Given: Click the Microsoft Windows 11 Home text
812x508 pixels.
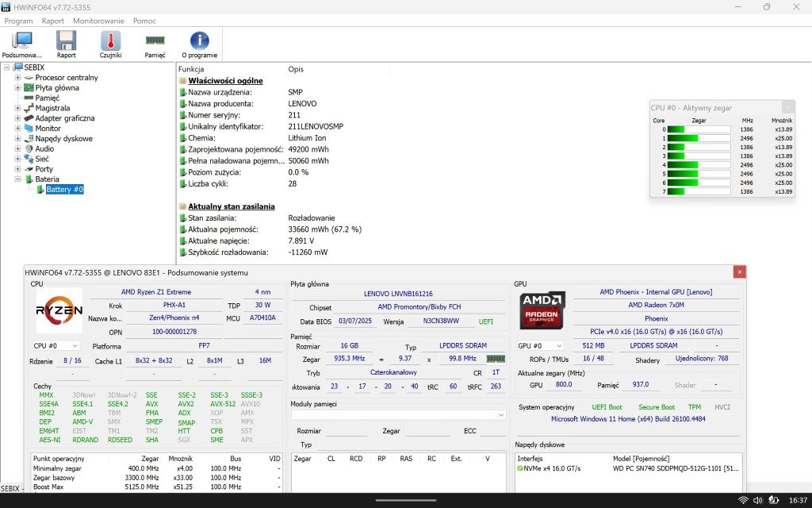Looking at the screenshot, I should [x=628, y=419].
